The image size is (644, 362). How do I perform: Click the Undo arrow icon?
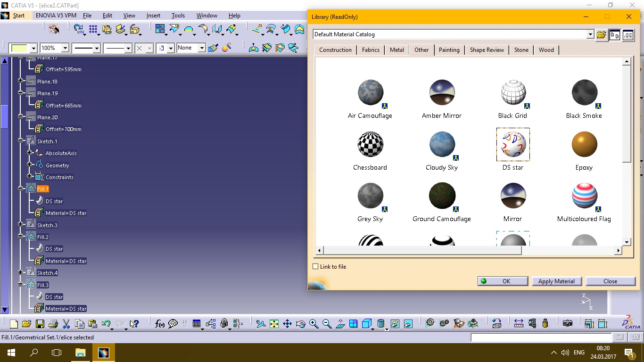click(x=106, y=324)
